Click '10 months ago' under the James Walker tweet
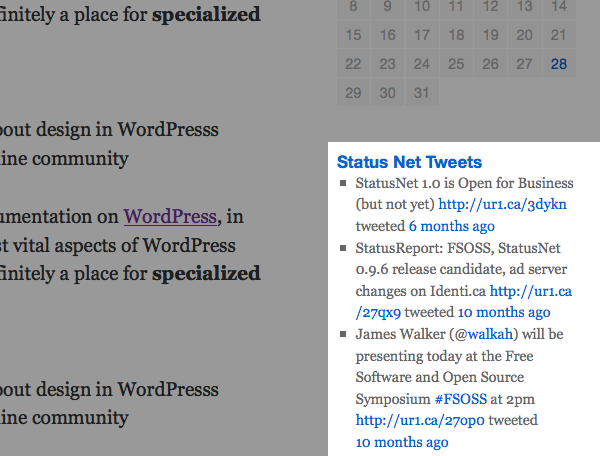This screenshot has height=456, width=600. [x=402, y=442]
